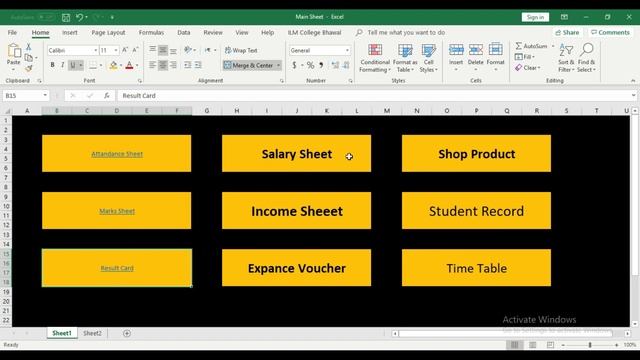The width and height of the screenshot is (640, 360).
Task: Open the ILM College Bhawal tab
Action: click(x=314, y=32)
